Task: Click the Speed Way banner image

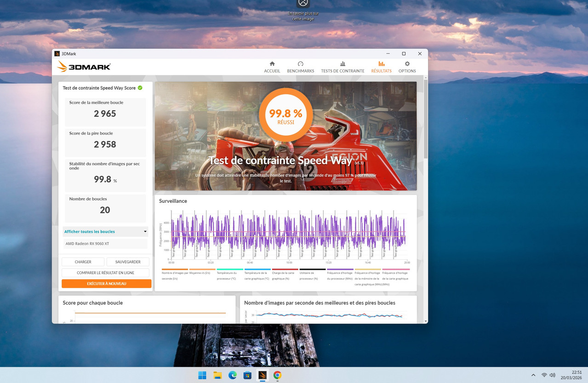Action: click(x=285, y=136)
